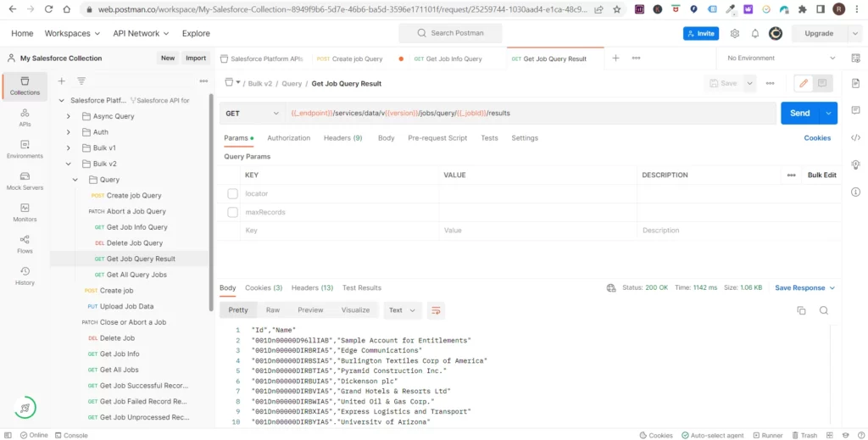Open the documentation icon in right sidebar
The image size is (868, 440).
tap(855, 83)
